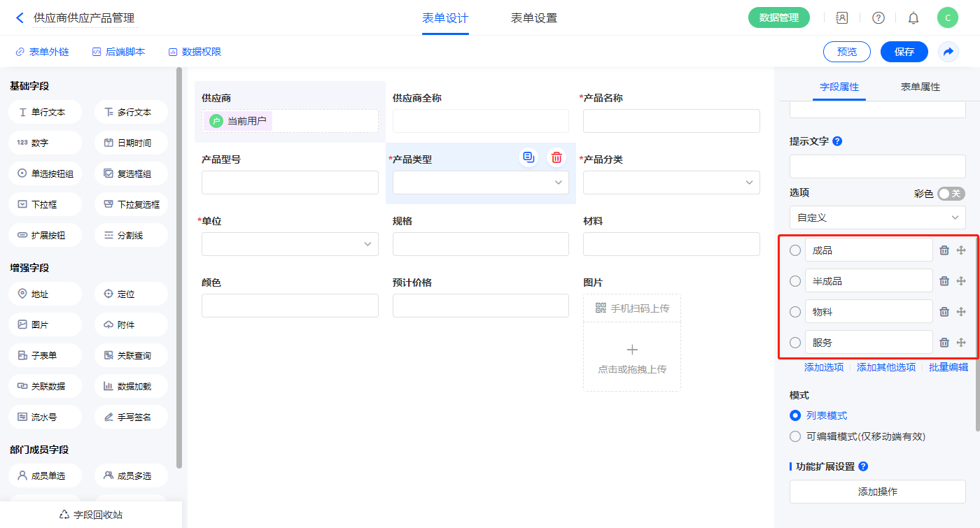This screenshot has height=528, width=980.
Task: Delete the 成品 option via trash icon
Action: point(944,250)
